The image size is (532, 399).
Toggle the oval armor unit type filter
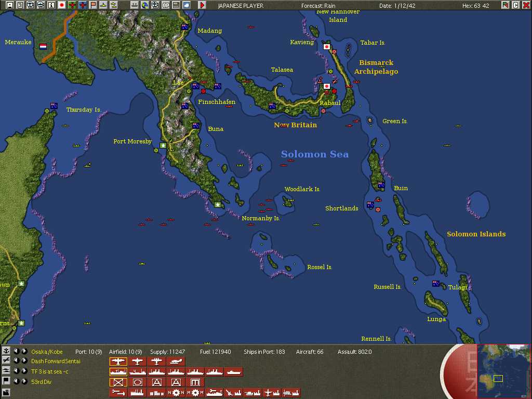[x=137, y=382]
